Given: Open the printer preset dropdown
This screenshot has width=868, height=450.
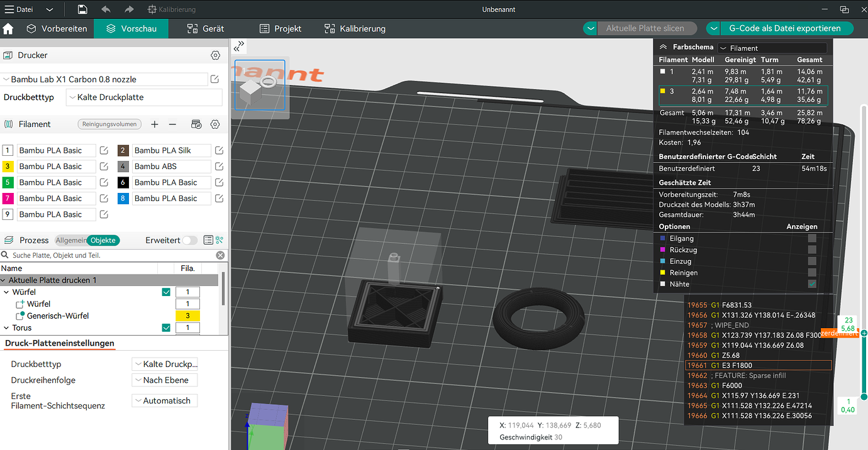Looking at the screenshot, I should 104,79.
